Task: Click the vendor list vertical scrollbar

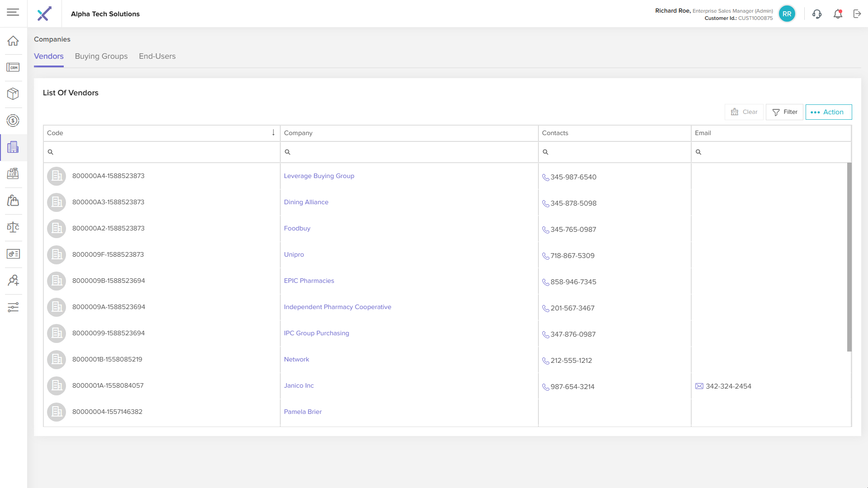Action: (x=849, y=257)
